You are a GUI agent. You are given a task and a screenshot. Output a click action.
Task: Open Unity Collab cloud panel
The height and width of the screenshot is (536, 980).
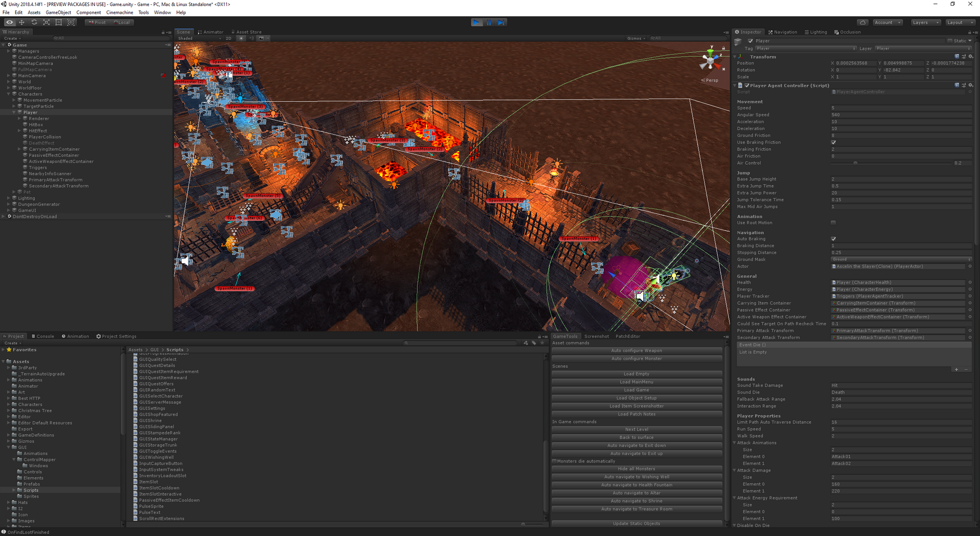tap(862, 22)
